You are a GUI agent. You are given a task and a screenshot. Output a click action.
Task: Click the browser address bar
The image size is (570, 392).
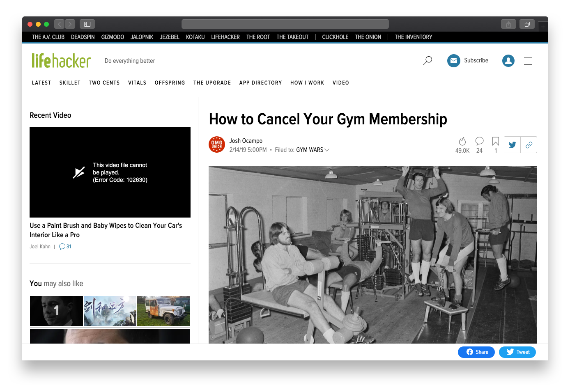pos(285,24)
